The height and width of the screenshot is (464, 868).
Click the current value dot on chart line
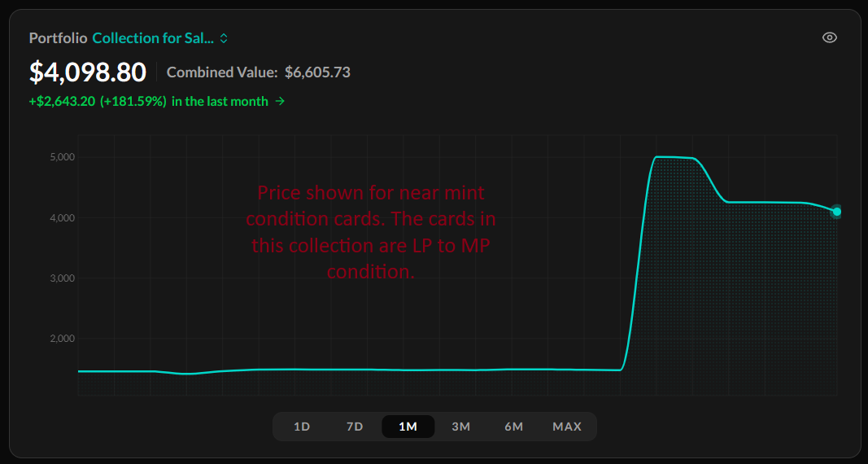coord(836,212)
